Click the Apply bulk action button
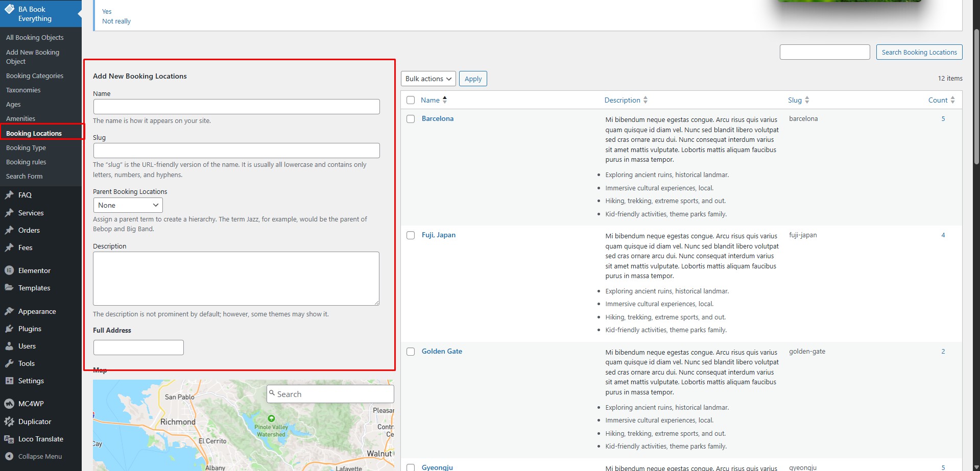Screen dimensions: 980x471 pos(473,79)
